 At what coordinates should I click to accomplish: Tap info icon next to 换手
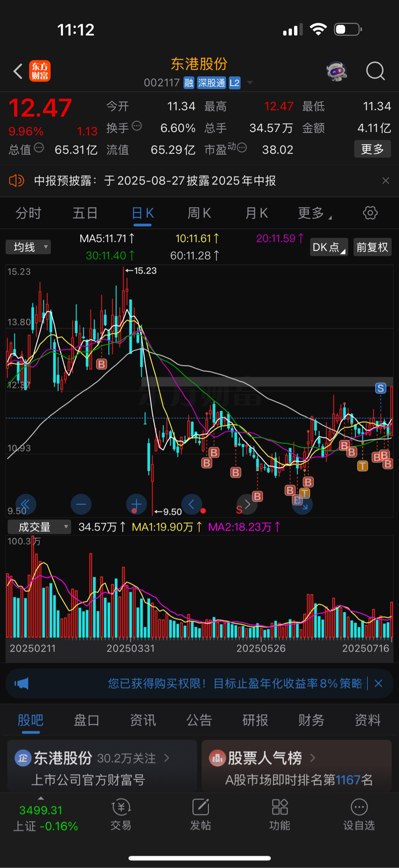[x=137, y=126]
